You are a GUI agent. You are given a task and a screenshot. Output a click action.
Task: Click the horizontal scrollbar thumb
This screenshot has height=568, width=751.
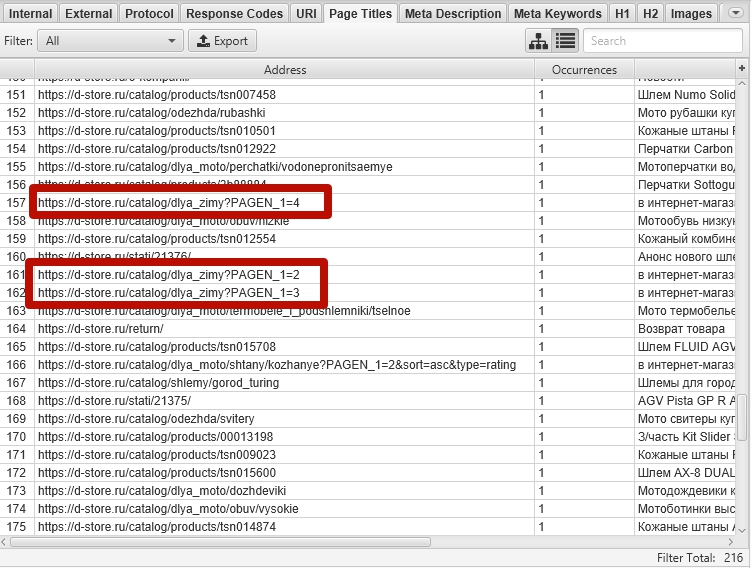click(220, 542)
